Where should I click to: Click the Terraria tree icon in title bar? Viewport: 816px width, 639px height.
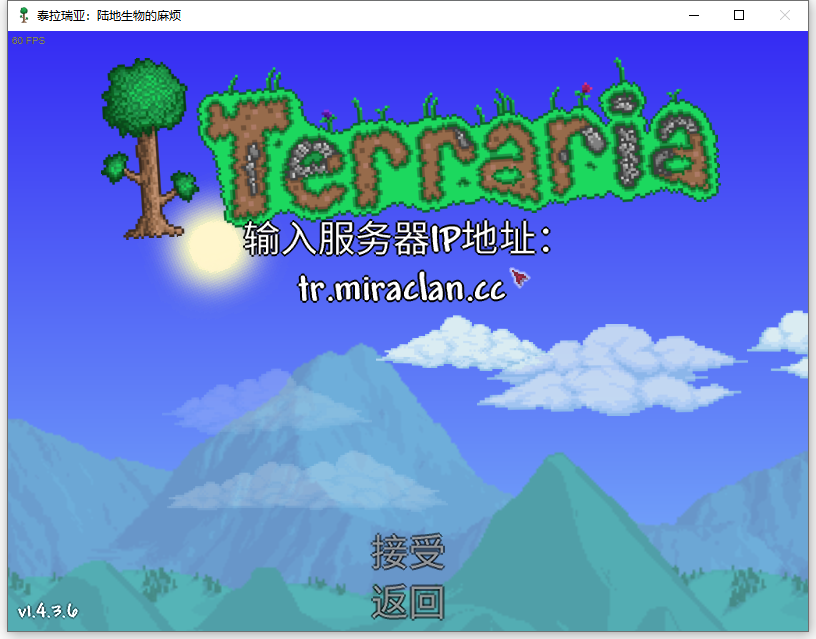[x=23, y=16]
